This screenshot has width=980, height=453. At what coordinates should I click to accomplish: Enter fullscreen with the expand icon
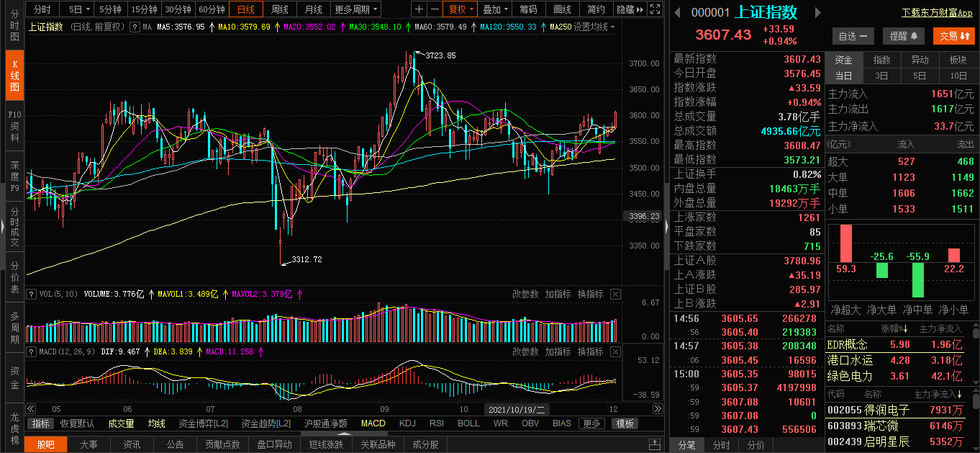[654, 9]
